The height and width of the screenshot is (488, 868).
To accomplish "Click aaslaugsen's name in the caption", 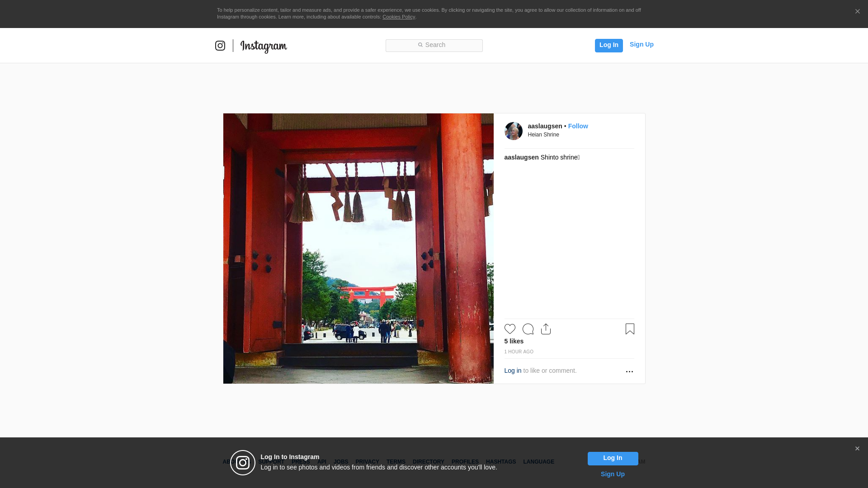I will [x=521, y=157].
